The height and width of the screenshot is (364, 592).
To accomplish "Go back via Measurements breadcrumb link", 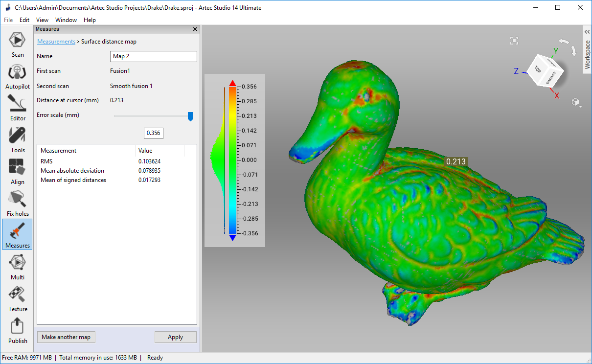I will pos(56,42).
